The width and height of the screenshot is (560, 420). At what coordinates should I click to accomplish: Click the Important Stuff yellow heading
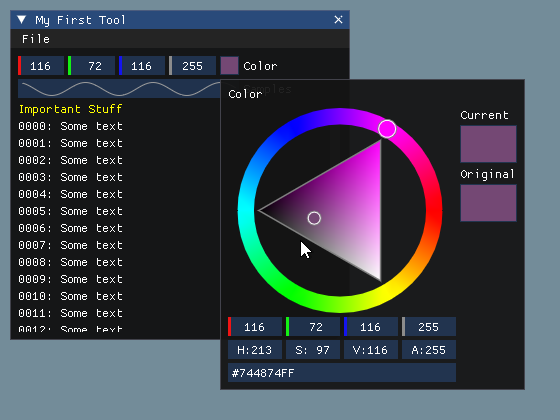pyautogui.click(x=70, y=109)
